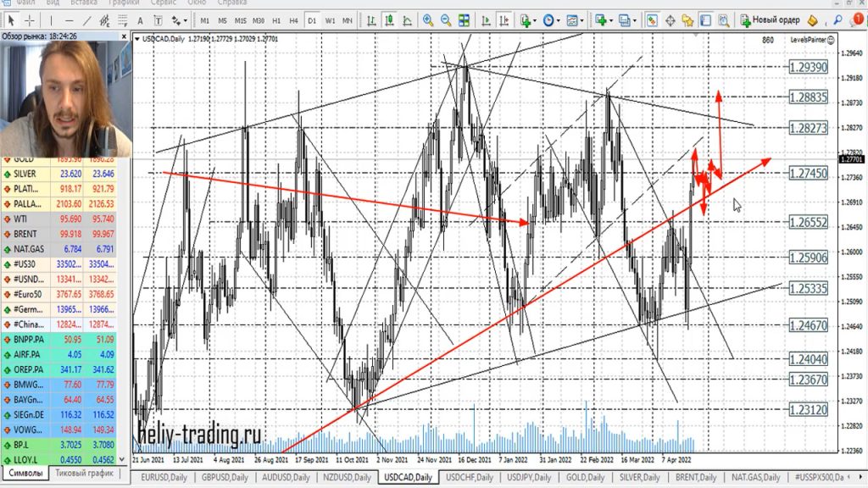Click the tile windows icon
The width and height of the screenshot is (868, 488).
pos(465,19)
